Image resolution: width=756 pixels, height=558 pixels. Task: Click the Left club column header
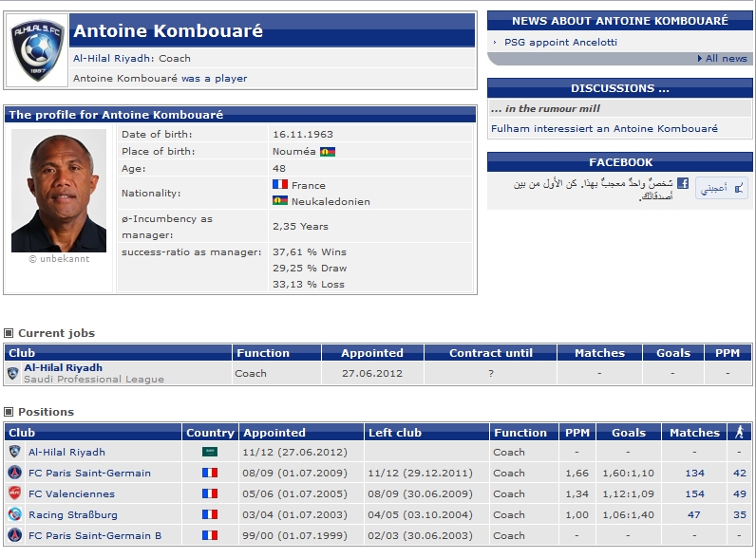[x=426, y=432]
